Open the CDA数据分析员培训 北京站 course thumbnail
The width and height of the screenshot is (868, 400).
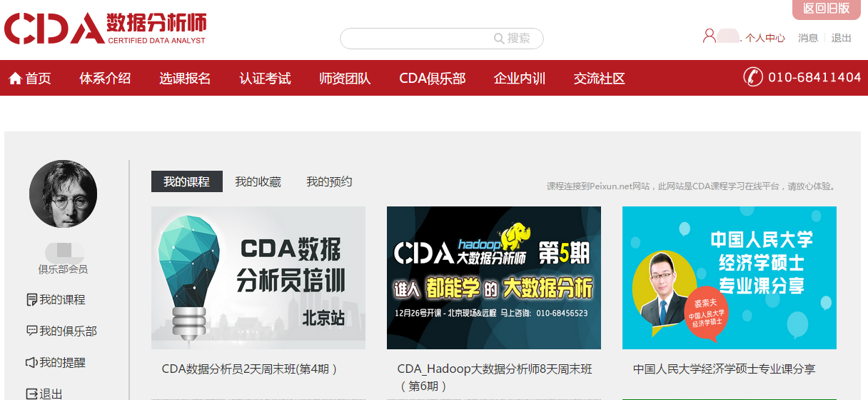pyautogui.click(x=258, y=278)
